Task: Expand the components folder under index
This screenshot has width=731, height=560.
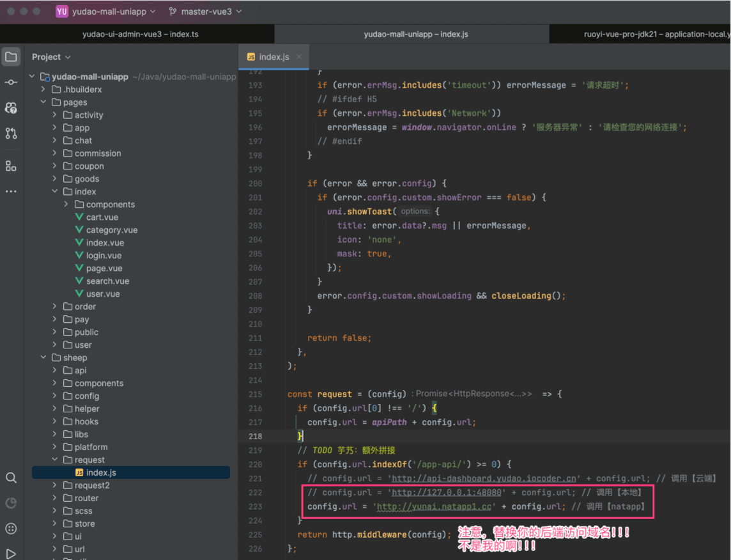Action: (66, 205)
